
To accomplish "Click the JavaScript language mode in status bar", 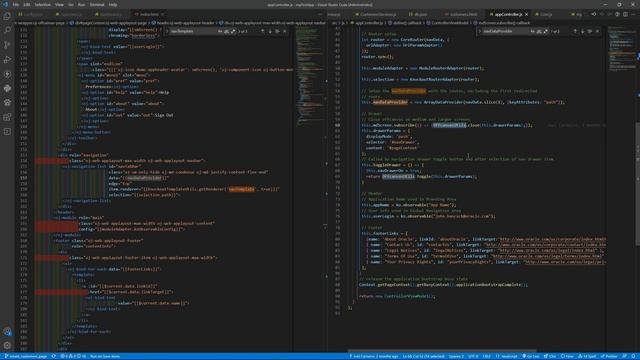I will tap(507, 356).
